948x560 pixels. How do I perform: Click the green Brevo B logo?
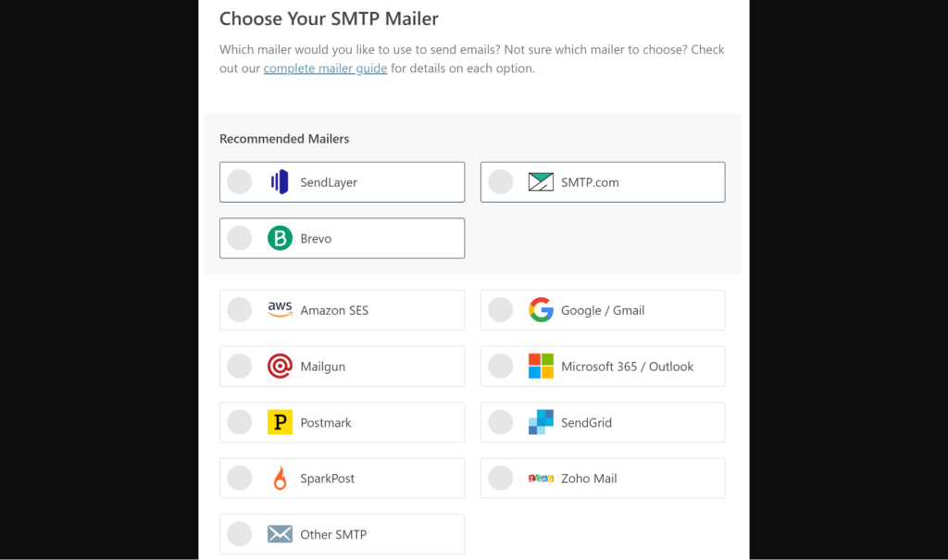coord(280,238)
